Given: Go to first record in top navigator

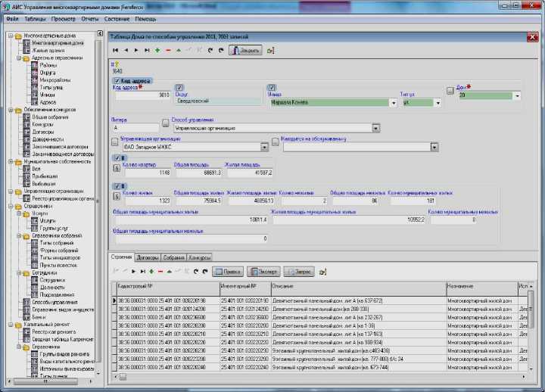Looking at the screenshot, I should pyautogui.click(x=116, y=50).
